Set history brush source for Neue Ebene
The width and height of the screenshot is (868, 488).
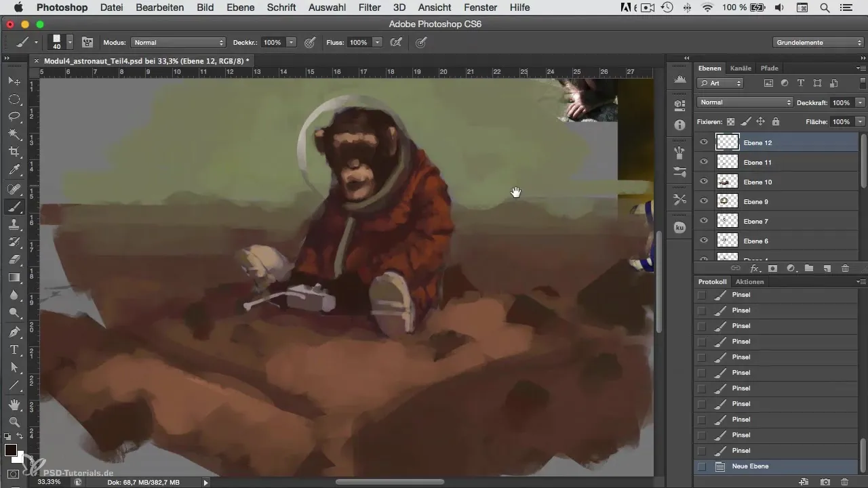701,466
